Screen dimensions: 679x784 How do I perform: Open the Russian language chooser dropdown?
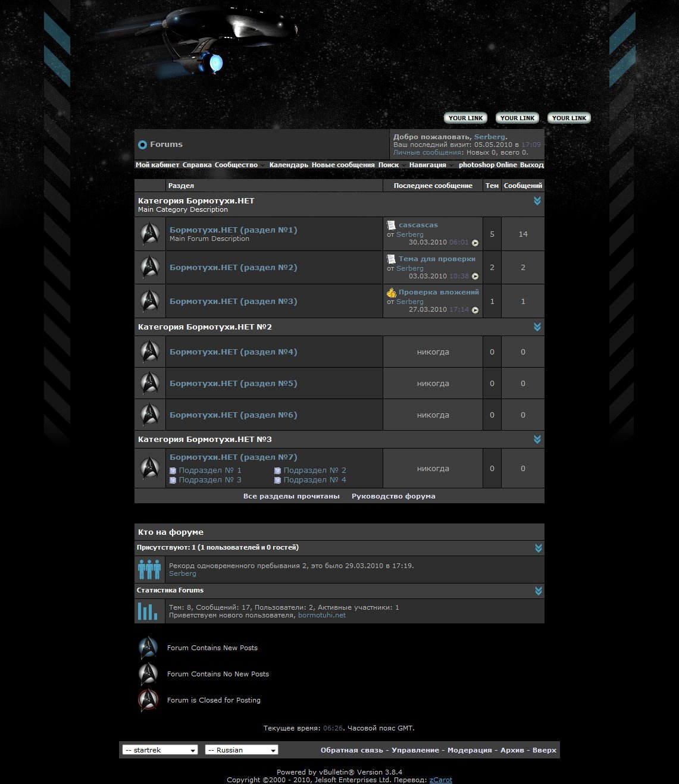click(x=242, y=750)
